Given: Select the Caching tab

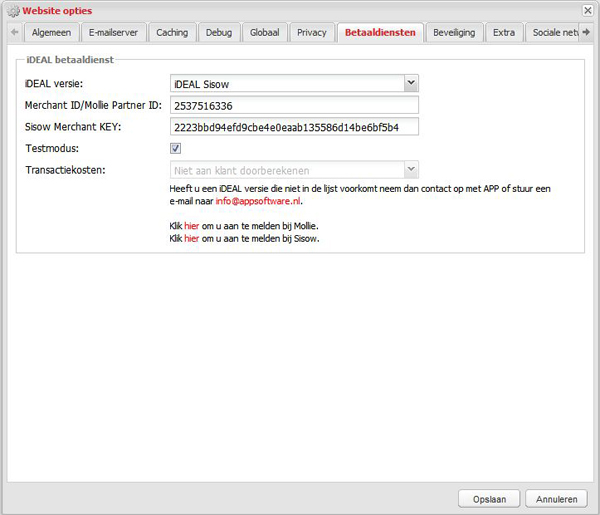Looking at the screenshot, I should 172,33.
